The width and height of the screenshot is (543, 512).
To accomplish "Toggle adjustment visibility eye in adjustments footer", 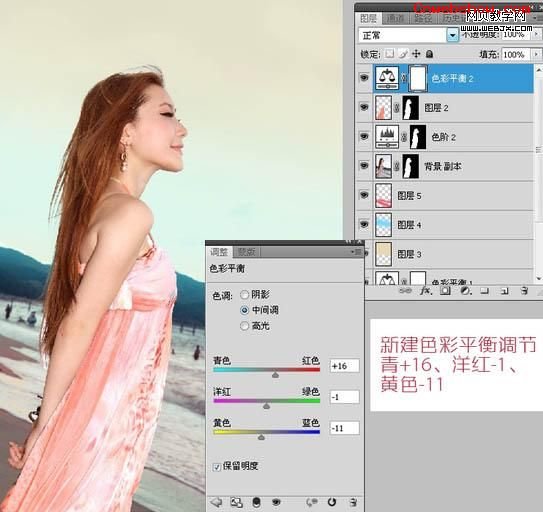I will (276, 502).
